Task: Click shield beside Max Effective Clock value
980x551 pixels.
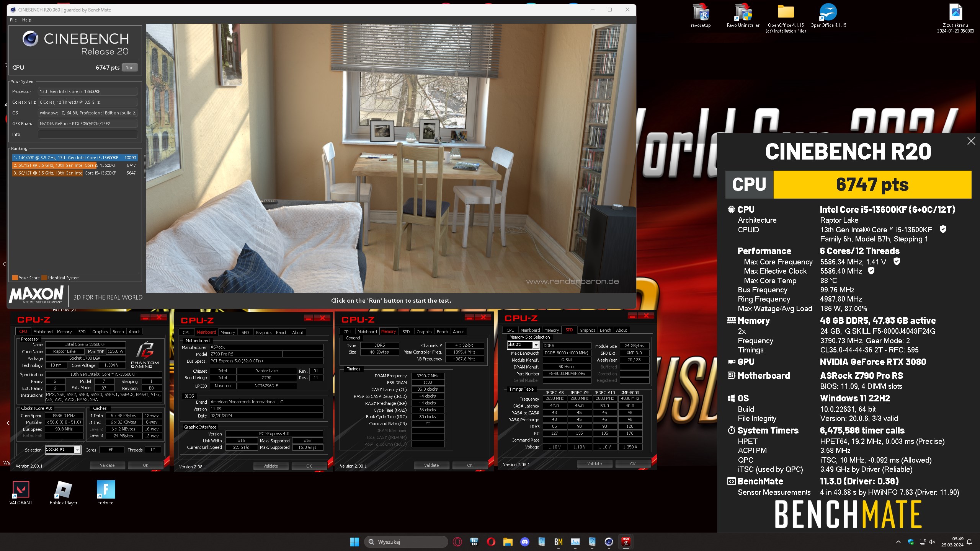Action: [x=871, y=271]
